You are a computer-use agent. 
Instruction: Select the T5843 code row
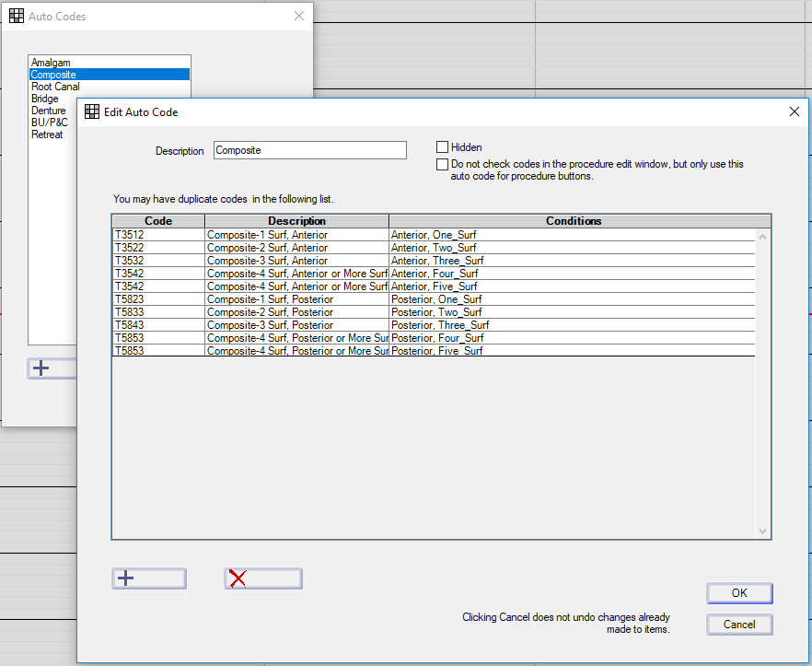(x=434, y=325)
